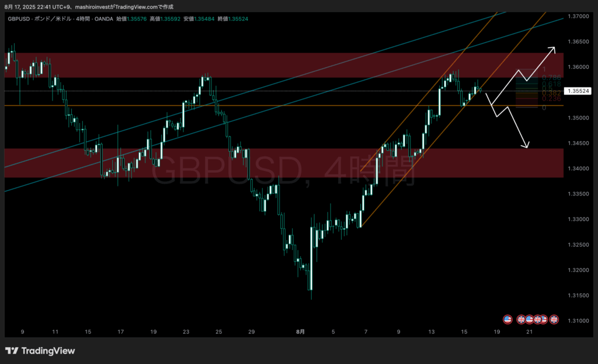Click the 1.34000 price axis label
598x364 pixels.
pos(578,169)
